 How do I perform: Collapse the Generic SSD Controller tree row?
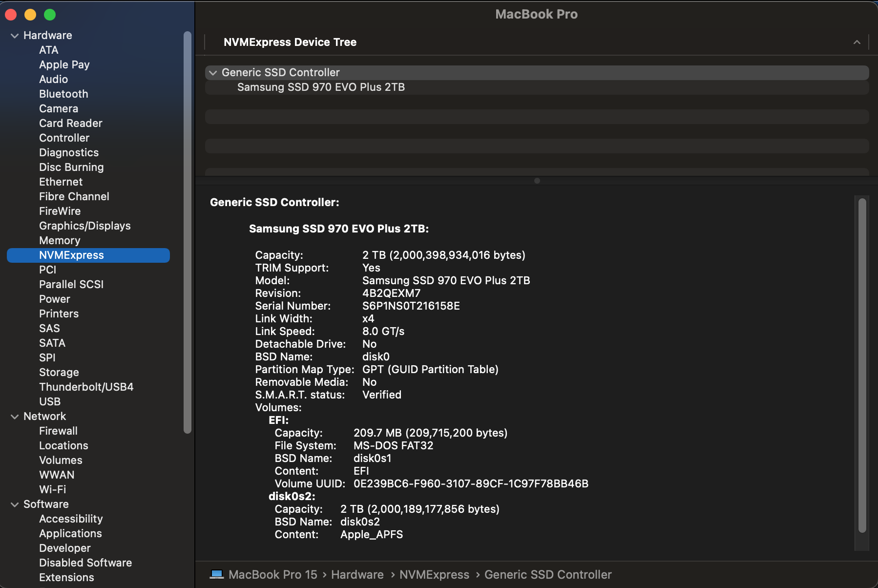pyautogui.click(x=213, y=73)
